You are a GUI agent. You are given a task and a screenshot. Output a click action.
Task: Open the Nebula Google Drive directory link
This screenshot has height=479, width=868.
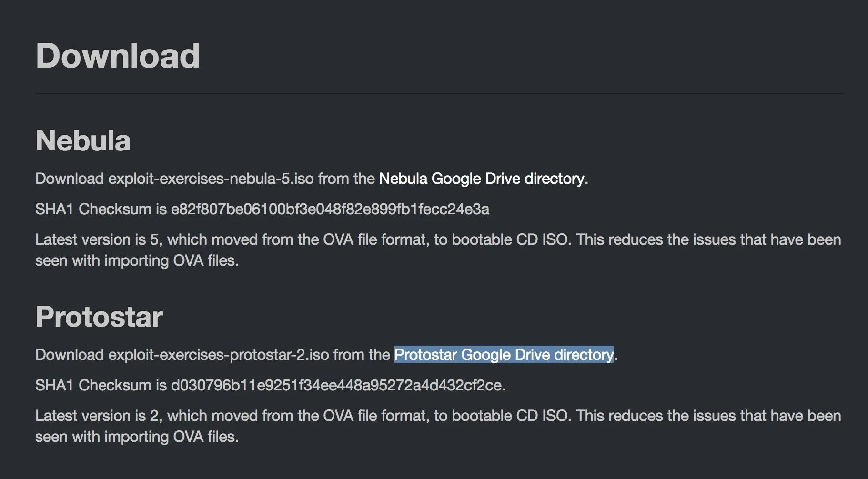click(x=482, y=179)
